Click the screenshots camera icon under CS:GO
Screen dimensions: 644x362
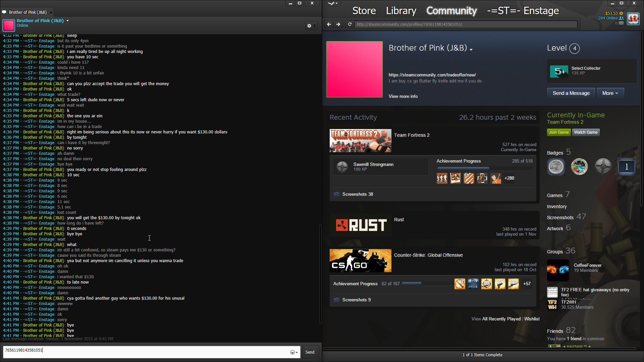[x=336, y=300]
